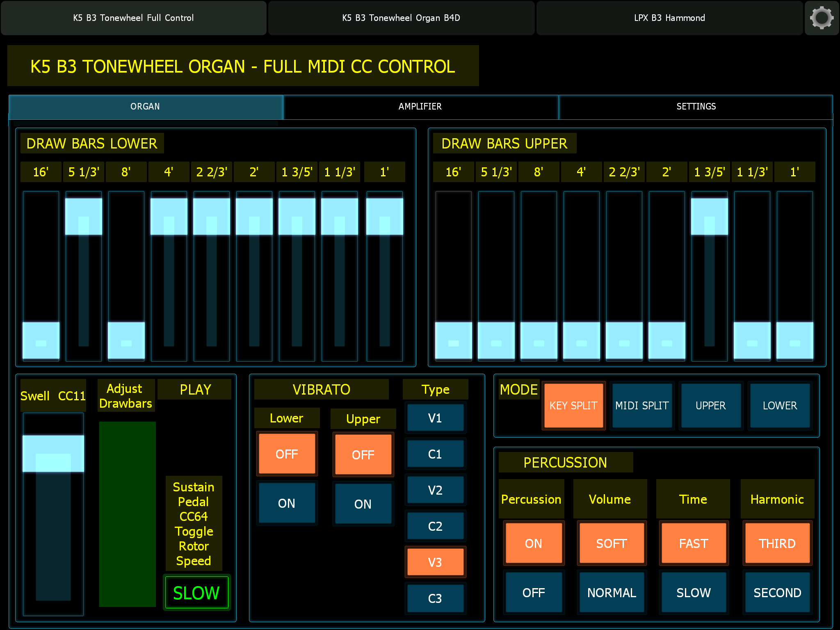Click upper drawbar 2 2/3' slider handle
The height and width of the screenshot is (630, 840).
point(624,340)
